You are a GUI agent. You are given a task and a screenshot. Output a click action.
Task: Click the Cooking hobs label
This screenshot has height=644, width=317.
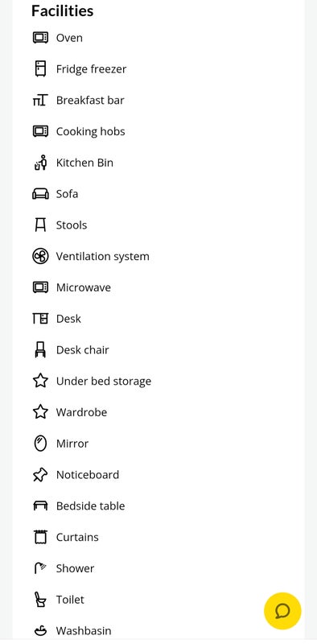point(90,131)
